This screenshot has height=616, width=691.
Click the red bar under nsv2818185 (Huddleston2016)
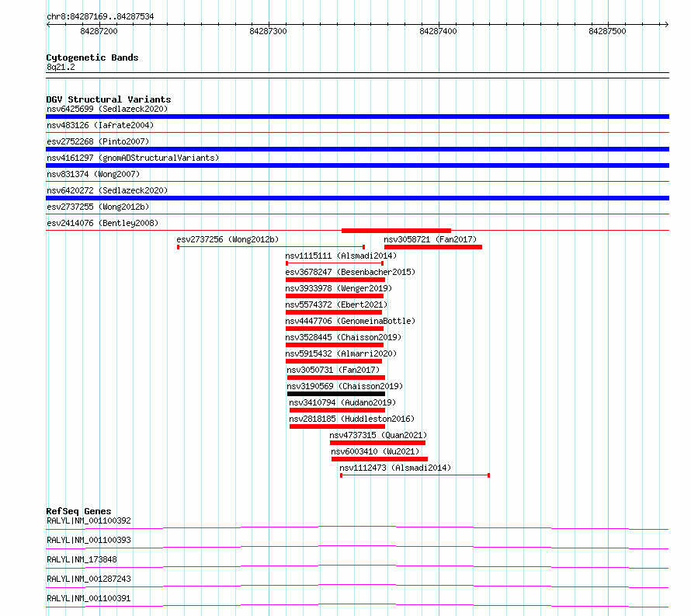point(337,426)
